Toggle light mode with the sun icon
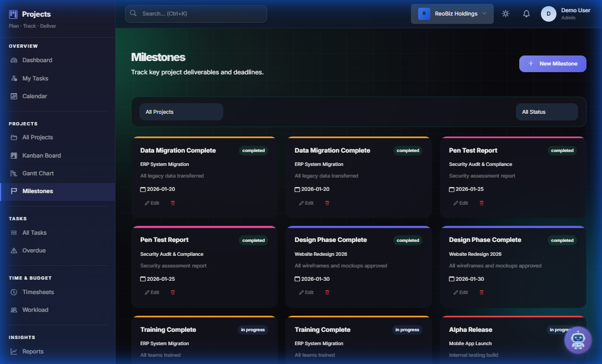 click(505, 13)
